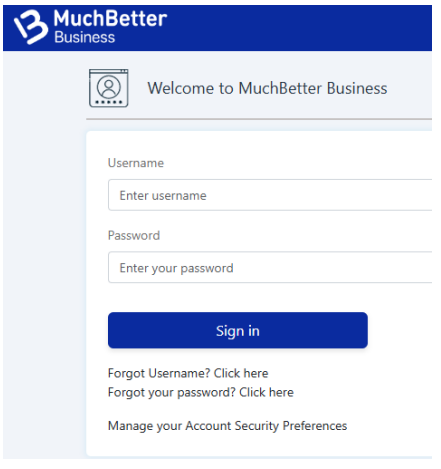Click the Password label
Image resolution: width=441 pixels, height=469 pixels.
point(134,236)
